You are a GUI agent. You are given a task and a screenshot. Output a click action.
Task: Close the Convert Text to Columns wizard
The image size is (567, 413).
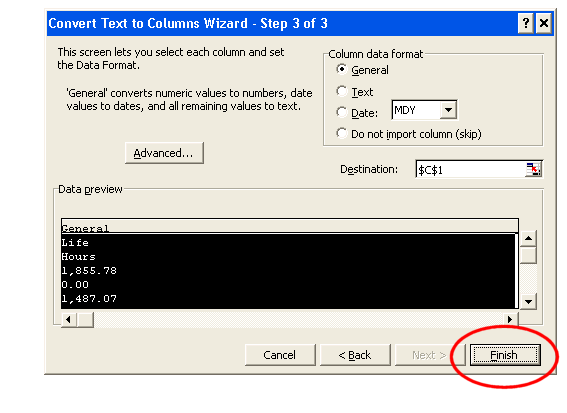[x=543, y=24]
